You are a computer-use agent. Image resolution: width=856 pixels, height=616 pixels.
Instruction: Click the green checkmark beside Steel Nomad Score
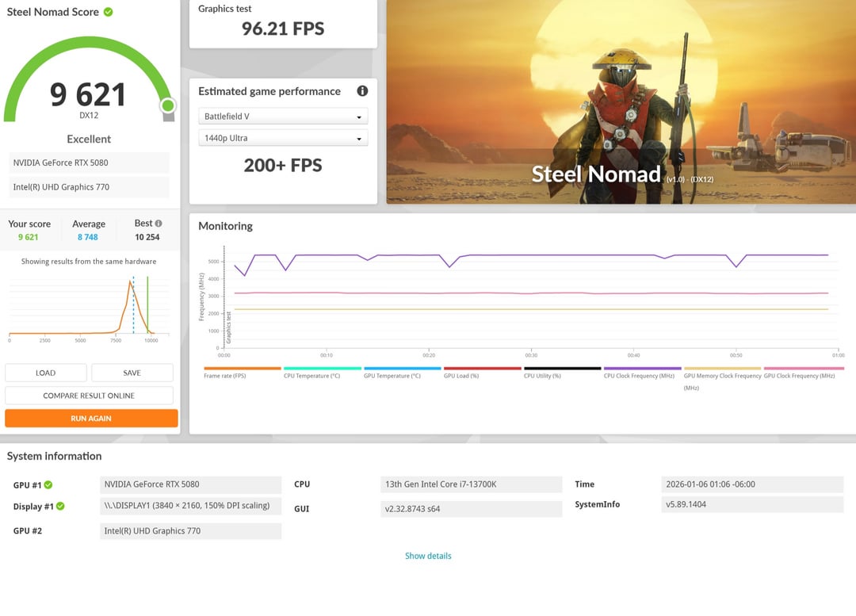coord(108,12)
